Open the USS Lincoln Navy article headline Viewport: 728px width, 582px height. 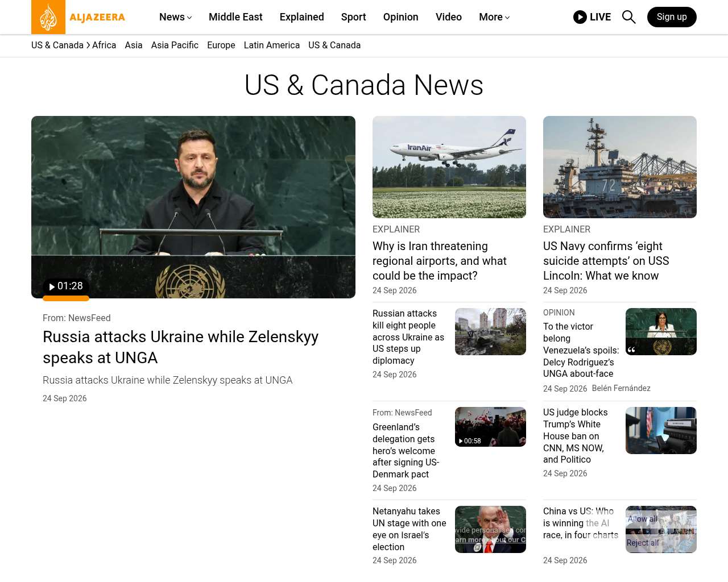tap(606, 261)
